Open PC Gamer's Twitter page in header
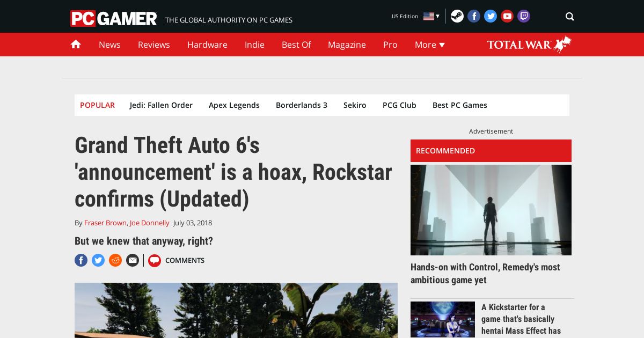The width and height of the screenshot is (644, 338). 491,16
